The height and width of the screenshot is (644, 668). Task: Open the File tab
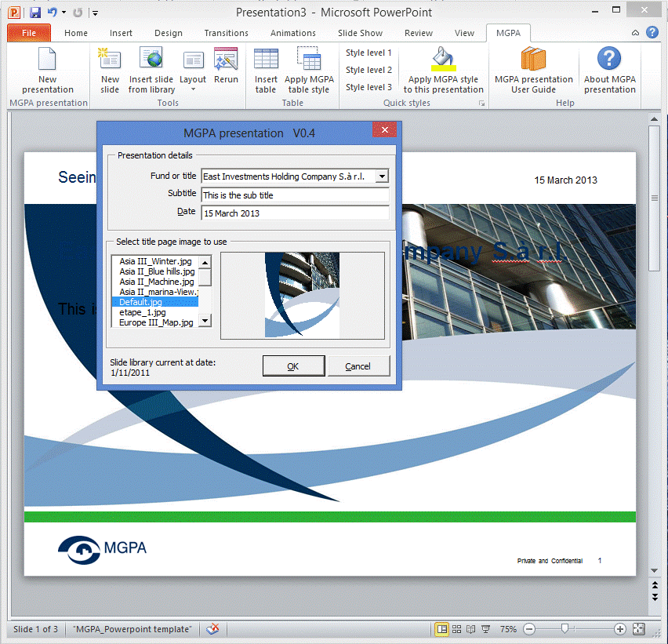click(x=29, y=33)
